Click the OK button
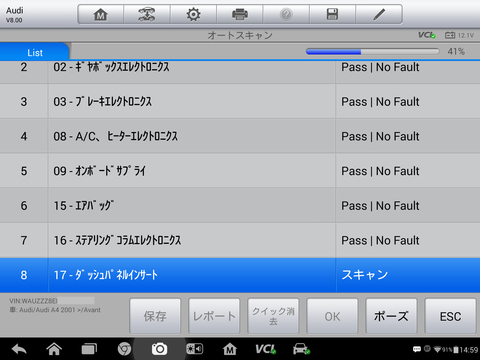This screenshot has height=360, width=480. 332,316
